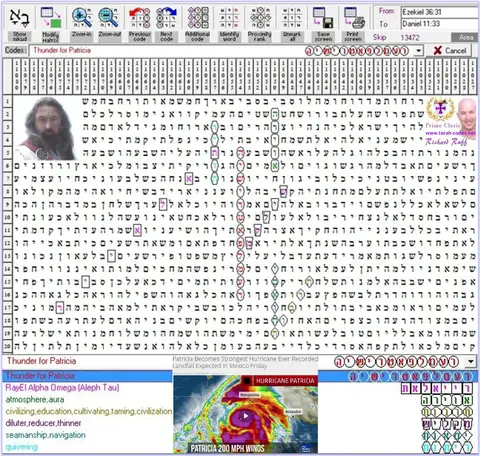
Task: Click the Zoom-in magnifier icon
Action: pos(82,18)
